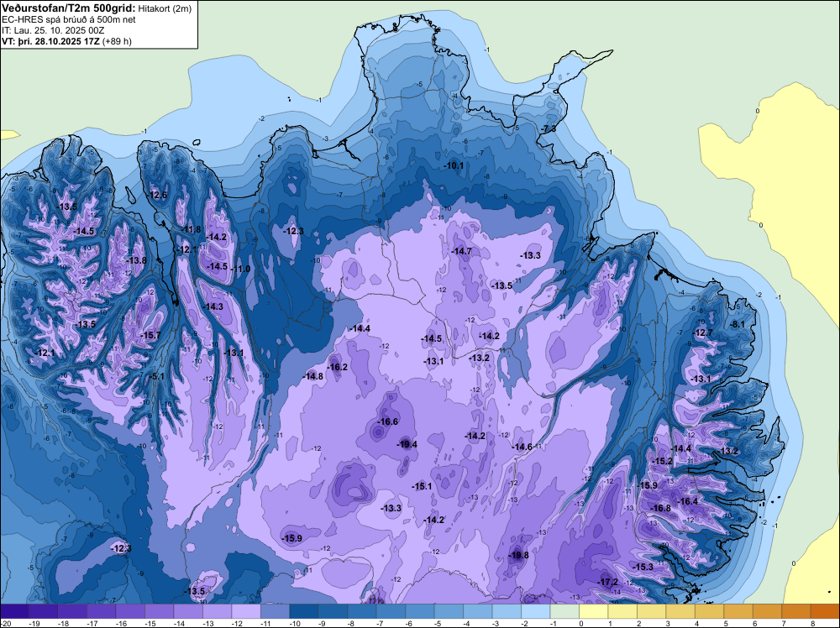Click the IT: Lau. 25. 10. 2025 00Z line

click(x=53, y=30)
